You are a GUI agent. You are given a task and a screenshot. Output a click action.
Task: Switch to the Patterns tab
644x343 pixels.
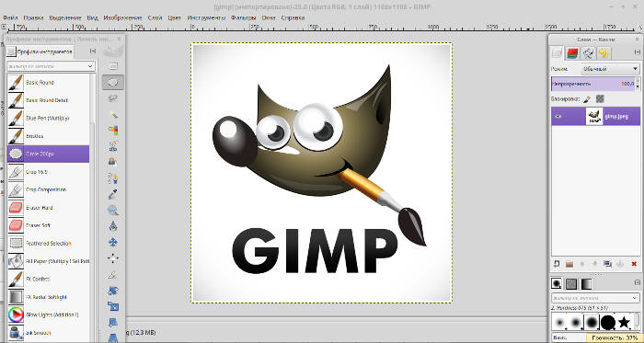[x=571, y=283]
